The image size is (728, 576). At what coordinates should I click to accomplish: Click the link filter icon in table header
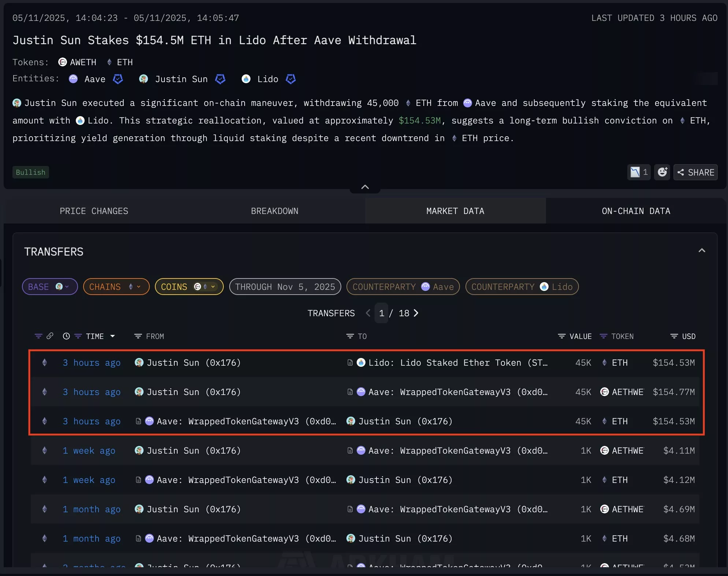(50, 336)
